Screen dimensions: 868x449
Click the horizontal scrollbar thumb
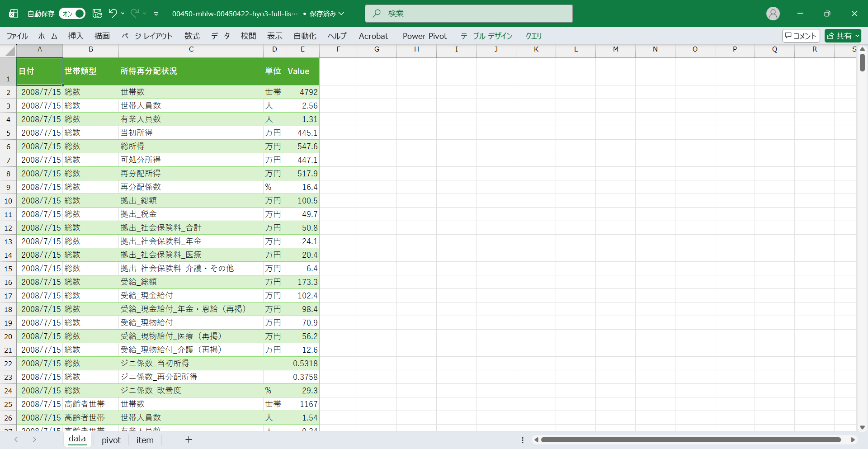coord(690,440)
